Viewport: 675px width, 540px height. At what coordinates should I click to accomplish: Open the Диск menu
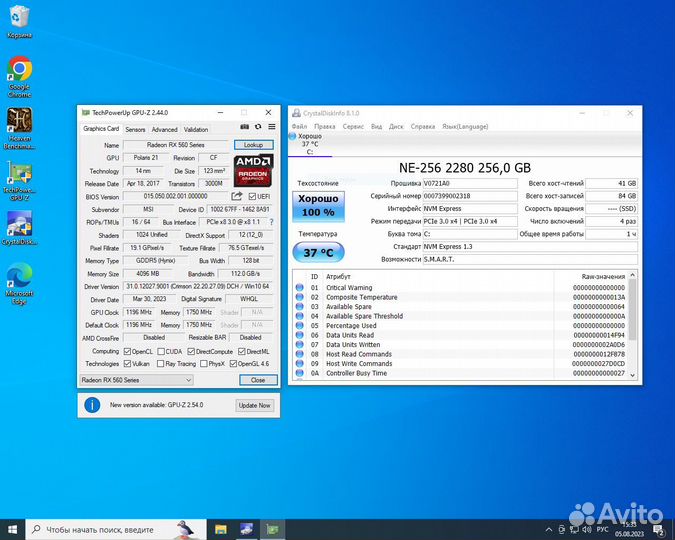[x=396, y=126]
